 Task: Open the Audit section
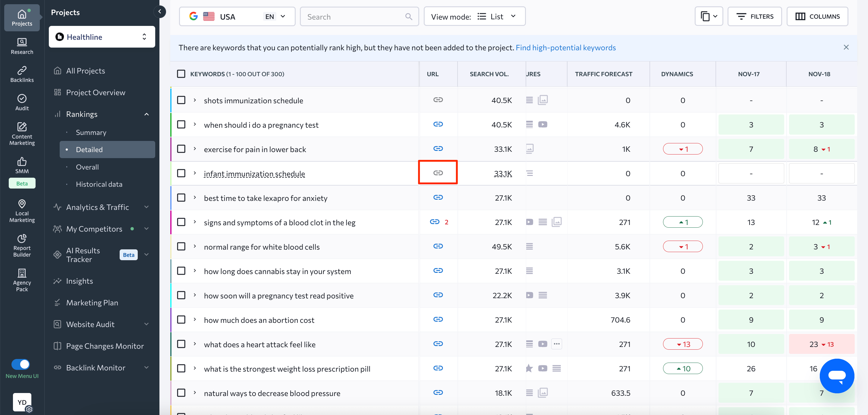(22, 102)
